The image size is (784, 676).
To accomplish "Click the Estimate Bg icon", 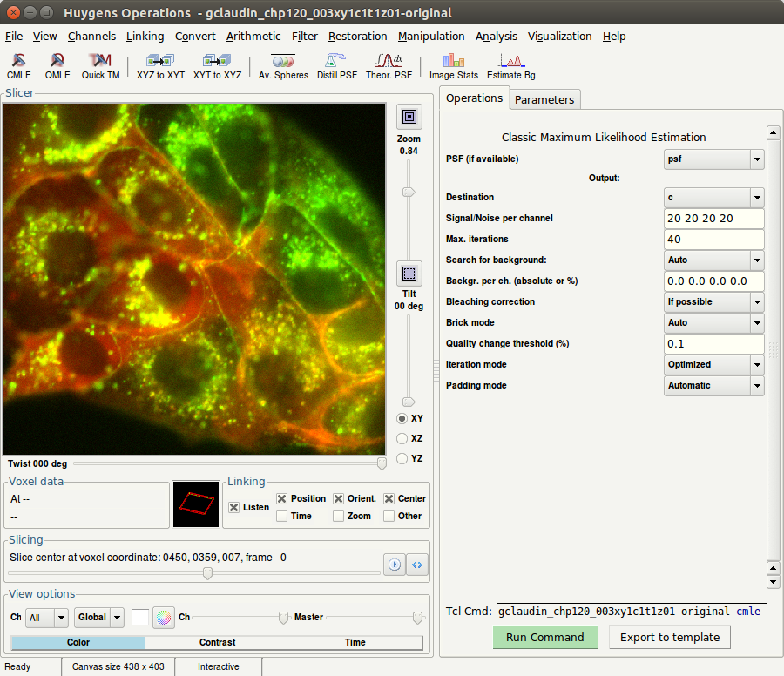I will [x=510, y=66].
